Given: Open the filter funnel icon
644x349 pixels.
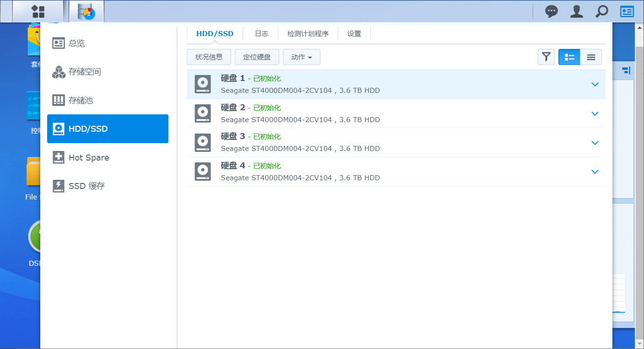Looking at the screenshot, I should [x=546, y=57].
